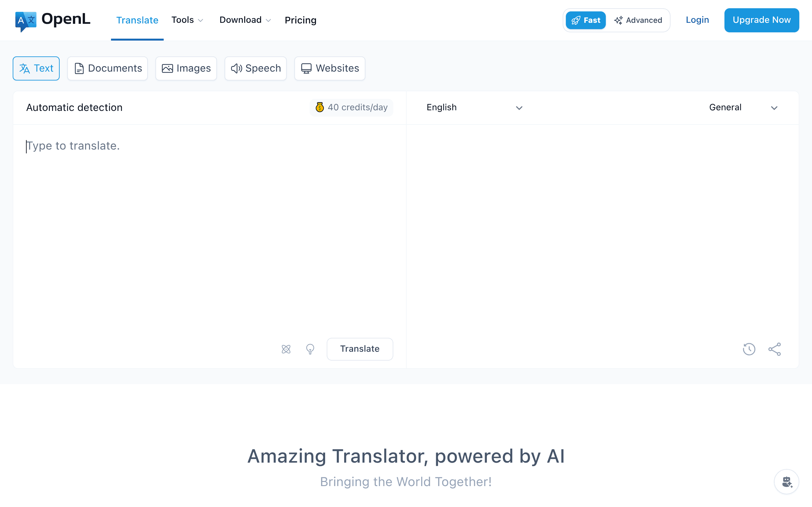The height and width of the screenshot is (507, 812).
Task: Select the Text translation mode
Action: (x=36, y=68)
